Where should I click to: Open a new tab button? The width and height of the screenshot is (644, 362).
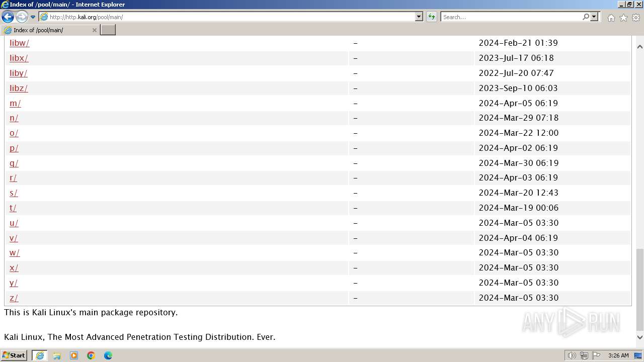coord(108,30)
